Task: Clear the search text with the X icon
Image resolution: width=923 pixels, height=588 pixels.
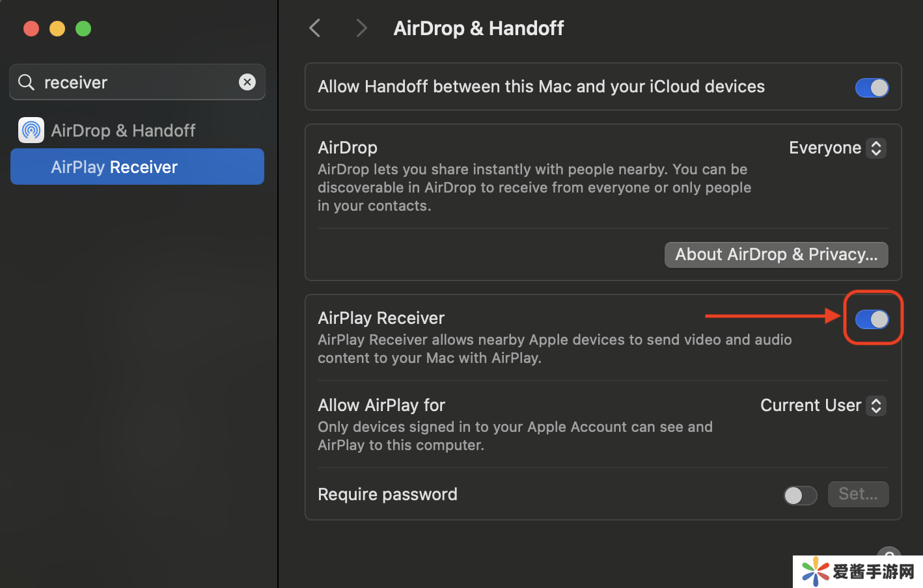Action: coord(247,82)
